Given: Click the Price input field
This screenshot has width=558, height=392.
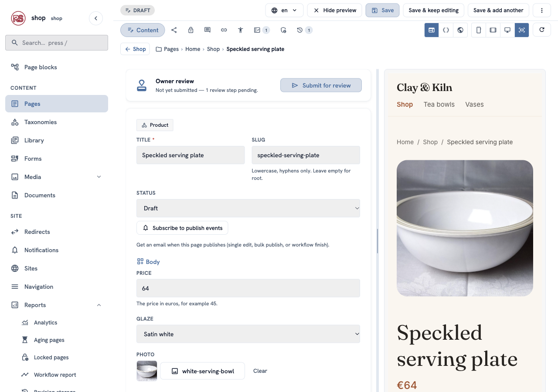Looking at the screenshot, I should 248,288.
